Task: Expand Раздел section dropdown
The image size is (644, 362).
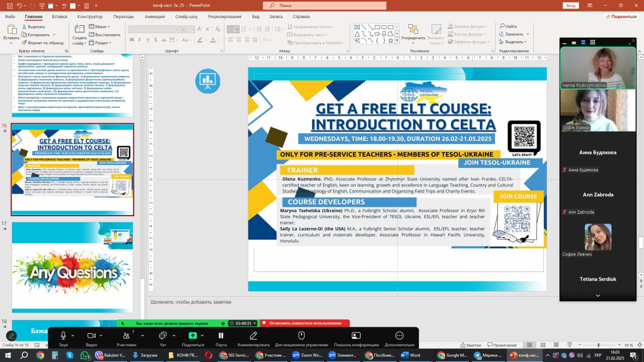Action: pos(100,43)
